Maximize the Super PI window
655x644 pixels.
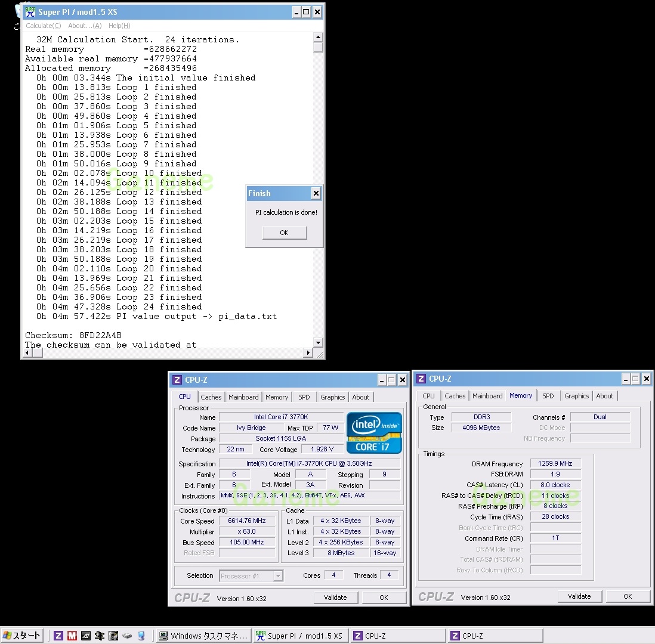pos(306,12)
